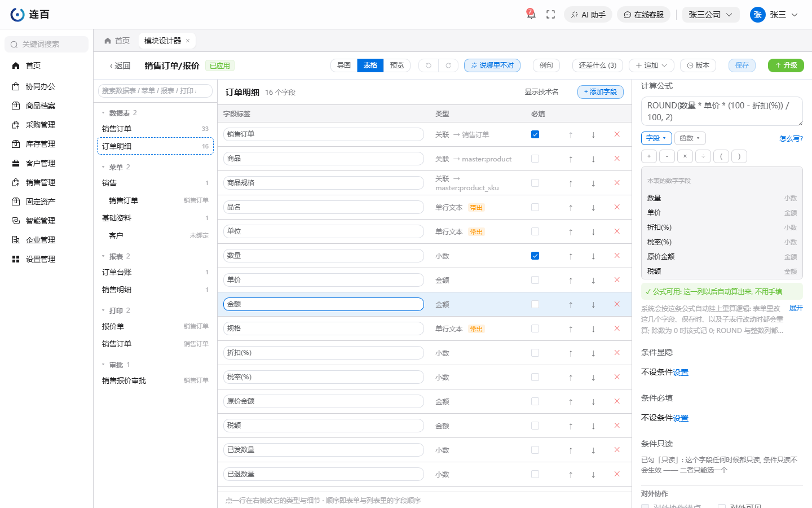Click 展开 to expand formula note
This screenshot has height=508, width=812.
796,308
